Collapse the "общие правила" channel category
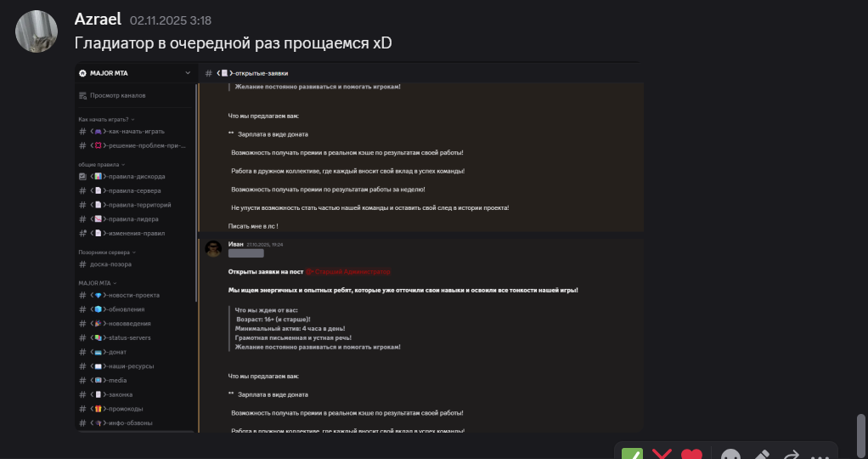868x459 pixels. click(x=101, y=164)
